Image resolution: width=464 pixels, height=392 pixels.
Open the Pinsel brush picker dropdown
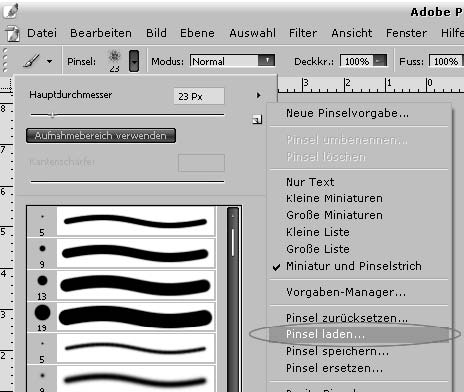[134, 61]
